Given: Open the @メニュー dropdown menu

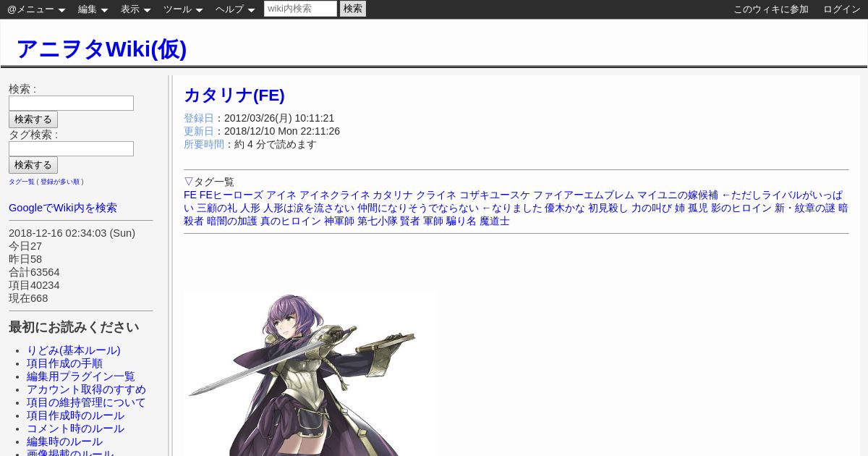Looking at the screenshot, I should coord(36,9).
